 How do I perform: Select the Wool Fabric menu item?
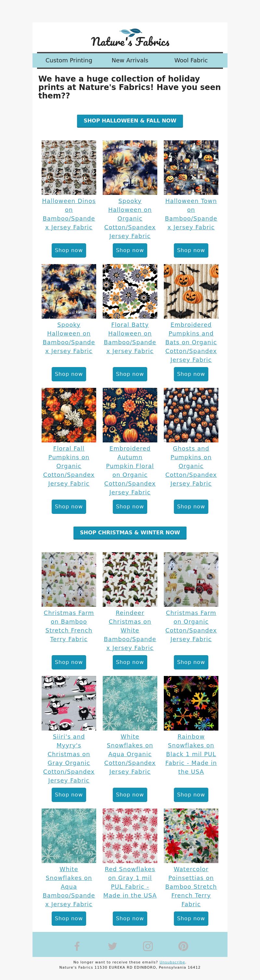click(191, 60)
